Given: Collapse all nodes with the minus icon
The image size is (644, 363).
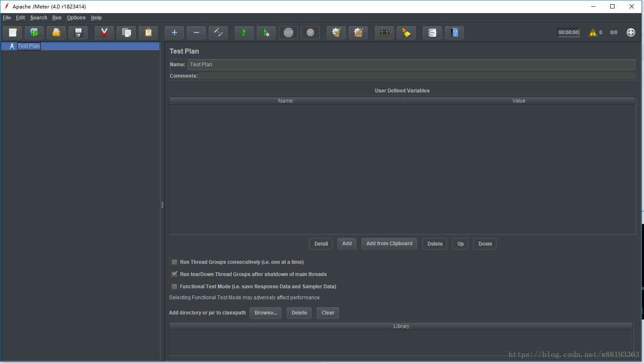Looking at the screenshot, I should point(197,33).
